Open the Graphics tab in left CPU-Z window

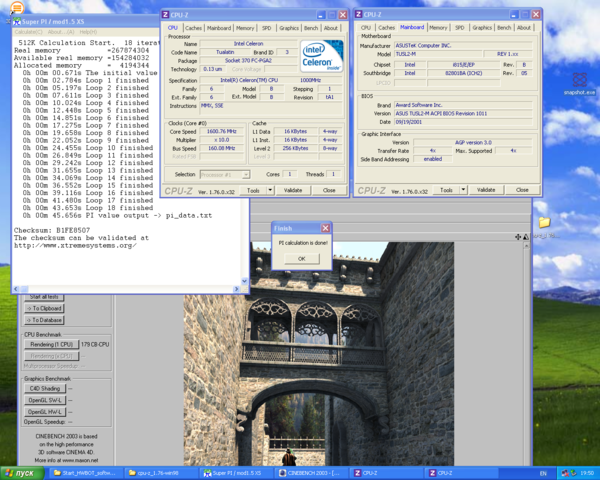point(289,28)
